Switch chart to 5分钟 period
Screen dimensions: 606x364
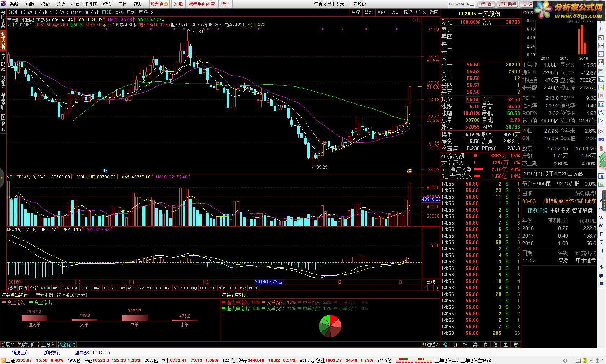(41, 12)
